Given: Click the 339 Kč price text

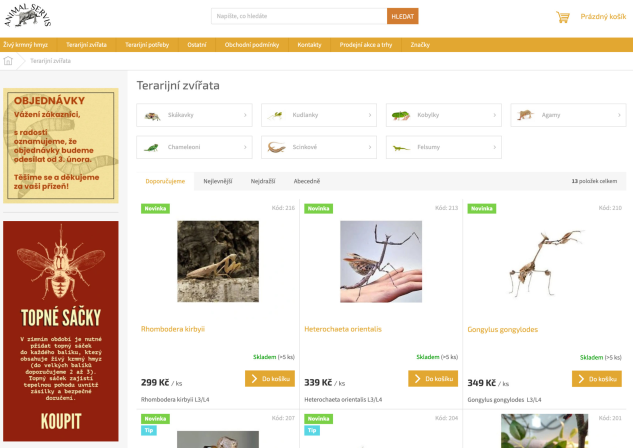Looking at the screenshot, I should point(318,382).
